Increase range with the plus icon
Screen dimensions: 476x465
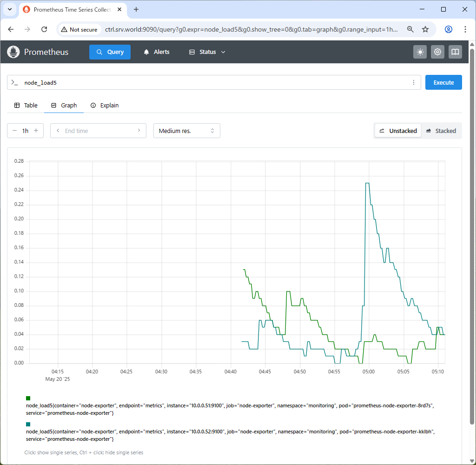click(x=36, y=131)
